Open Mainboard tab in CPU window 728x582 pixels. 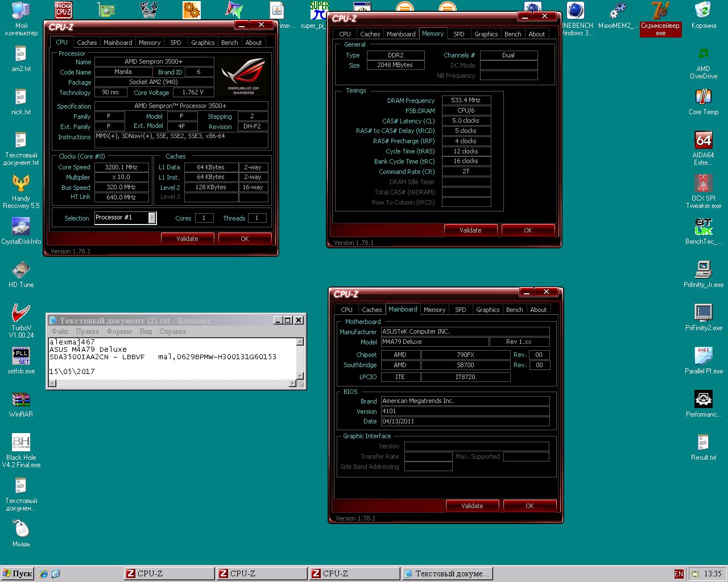tap(118, 43)
